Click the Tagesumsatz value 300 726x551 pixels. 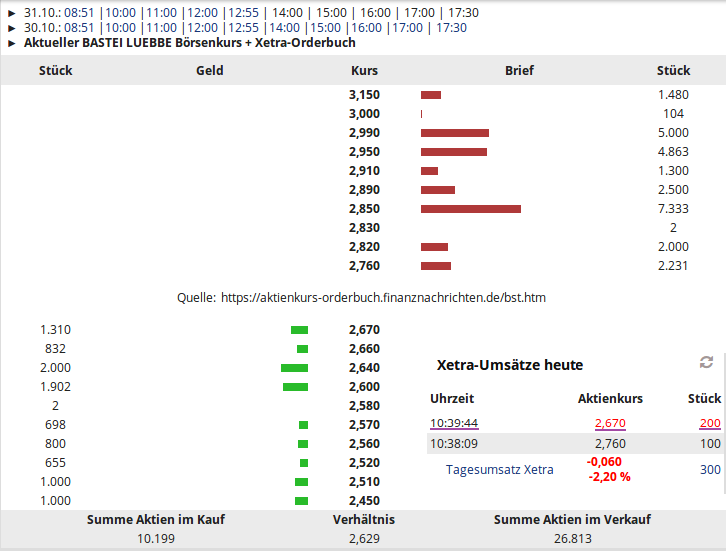tap(710, 470)
